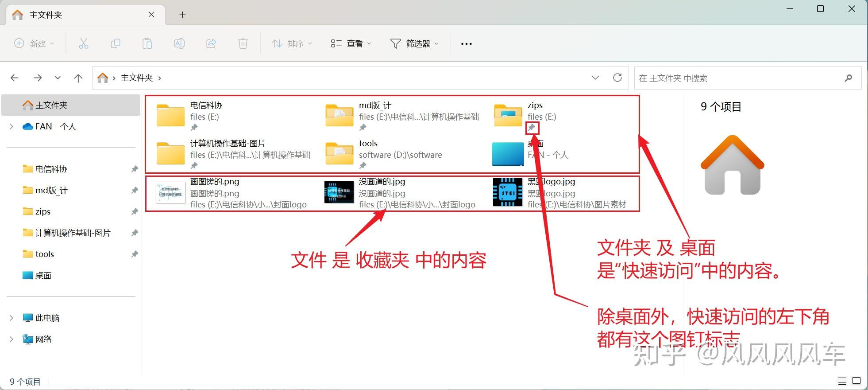This screenshot has width=868, height=390.
Task: Click the pin icon beside sidebar zips
Action: pos(135,211)
